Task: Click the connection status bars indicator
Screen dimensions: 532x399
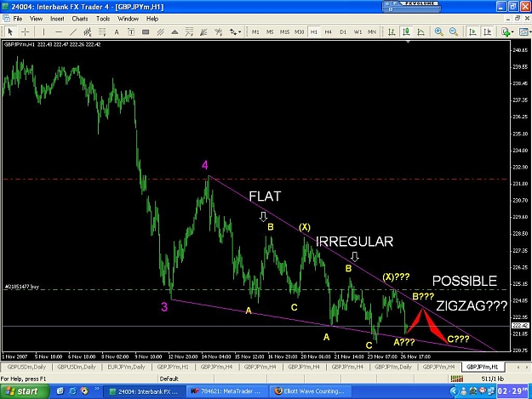Action: pyautogui.click(x=457, y=379)
